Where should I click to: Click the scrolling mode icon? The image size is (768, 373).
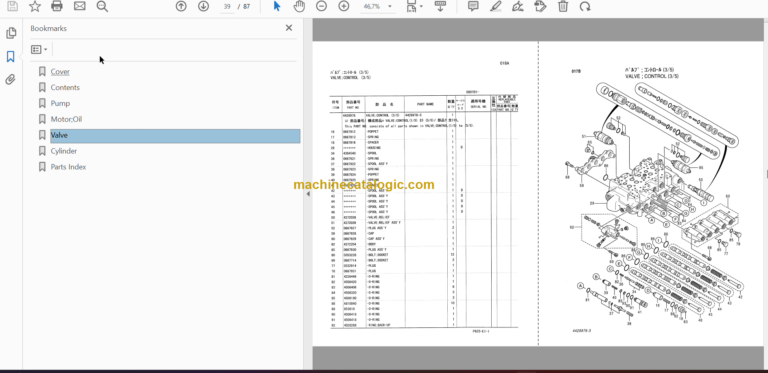tap(440, 6)
